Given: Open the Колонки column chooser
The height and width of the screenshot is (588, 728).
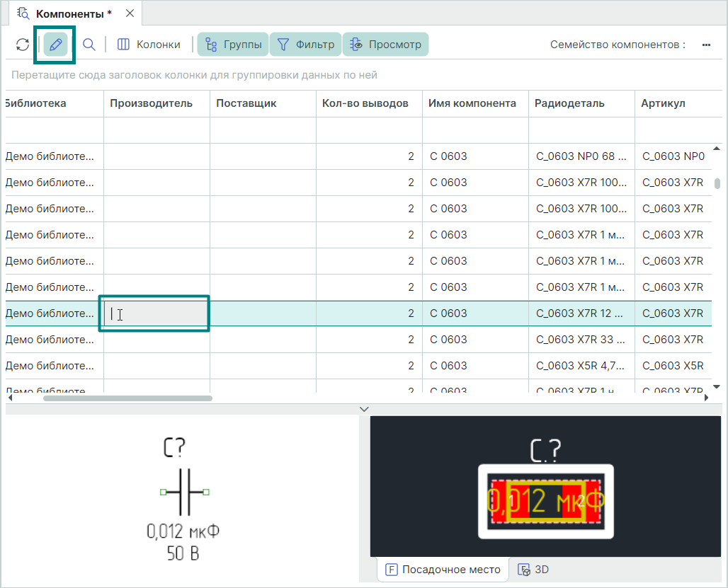Looking at the screenshot, I should pyautogui.click(x=149, y=45).
